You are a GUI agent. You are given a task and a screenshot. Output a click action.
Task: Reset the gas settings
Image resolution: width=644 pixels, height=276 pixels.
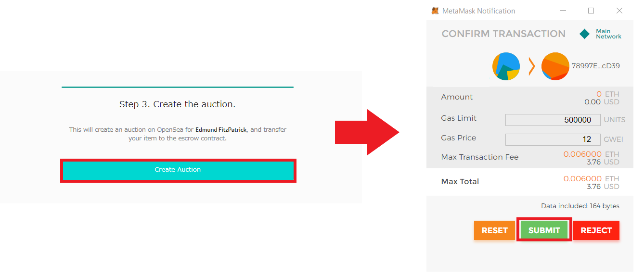pyautogui.click(x=494, y=230)
